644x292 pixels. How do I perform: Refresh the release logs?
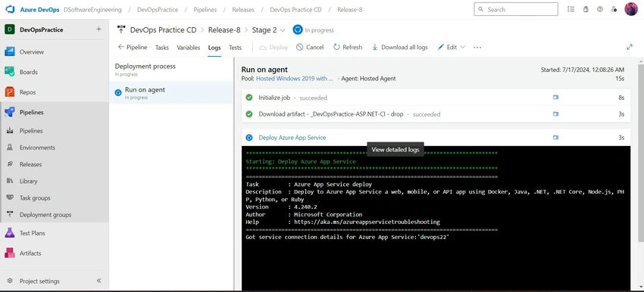(x=348, y=47)
